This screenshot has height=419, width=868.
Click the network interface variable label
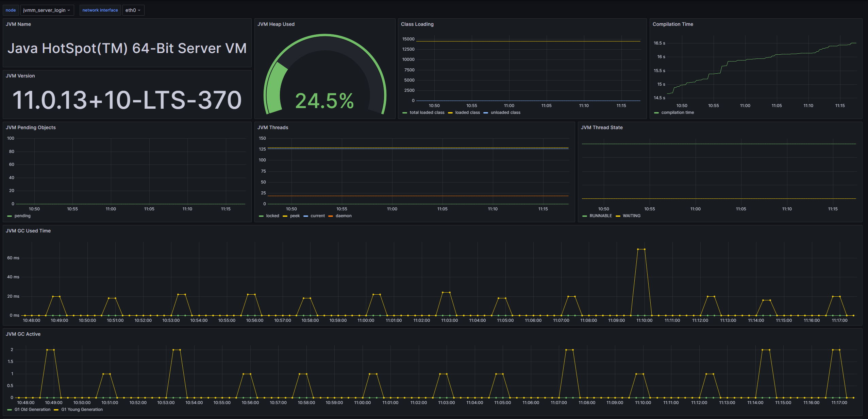[x=100, y=10]
